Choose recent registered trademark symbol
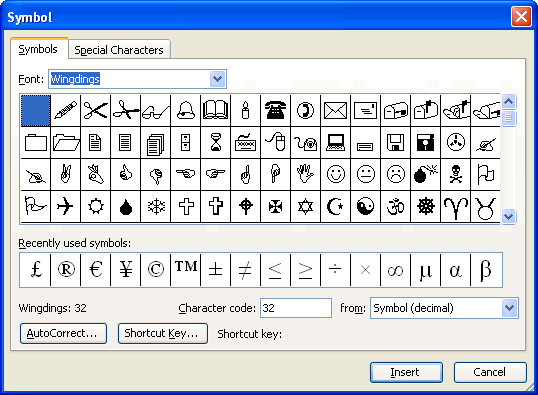The width and height of the screenshot is (538, 395). [66, 270]
